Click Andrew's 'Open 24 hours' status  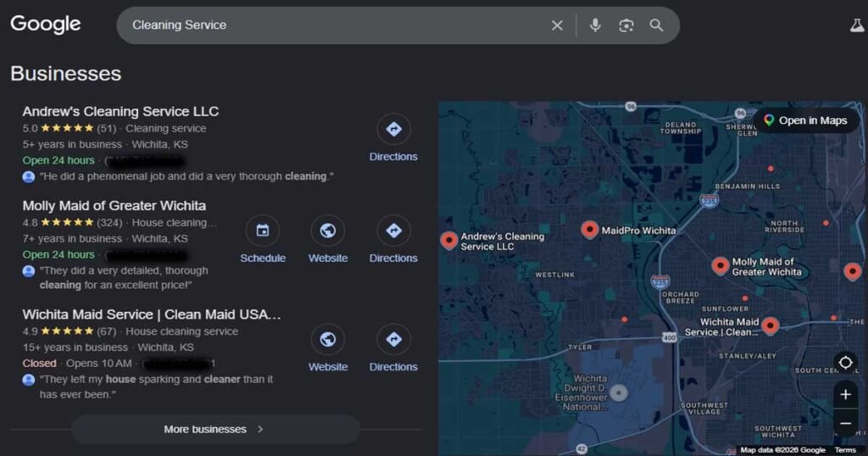58,160
